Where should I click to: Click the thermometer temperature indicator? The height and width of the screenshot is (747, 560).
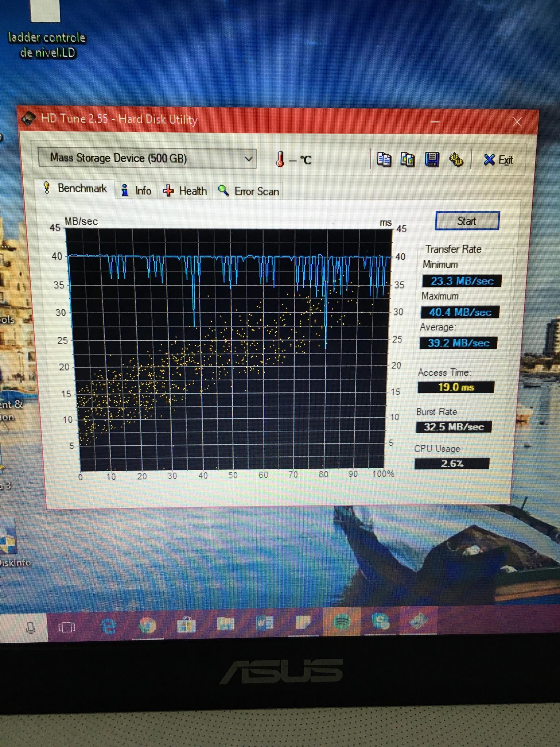pyautogui.click(x=281, y=159)
